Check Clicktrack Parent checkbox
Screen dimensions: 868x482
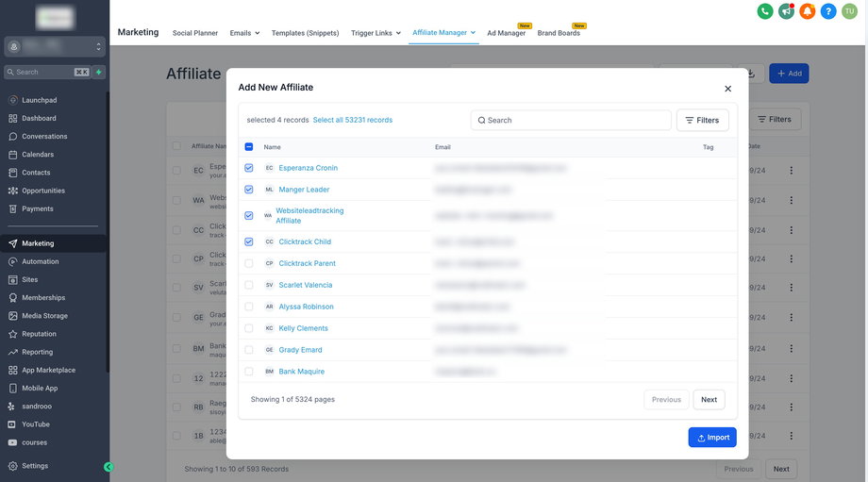[248, 263]
